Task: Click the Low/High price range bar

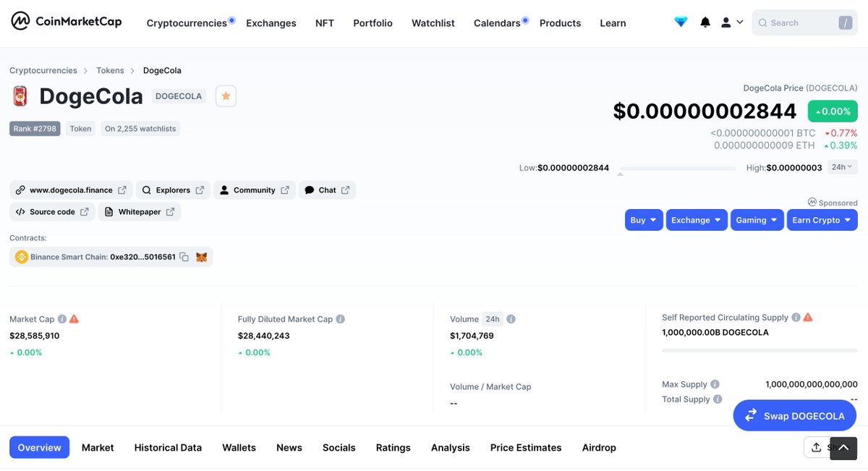Action: (x=677, y=169)
